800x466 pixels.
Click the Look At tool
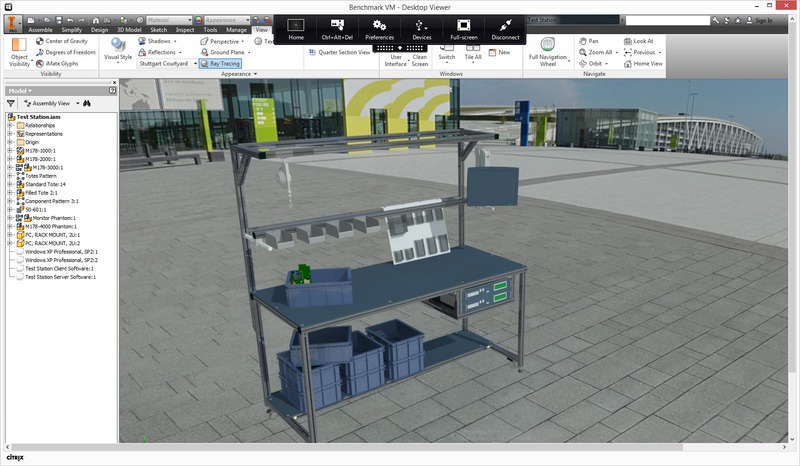[626, 41]
